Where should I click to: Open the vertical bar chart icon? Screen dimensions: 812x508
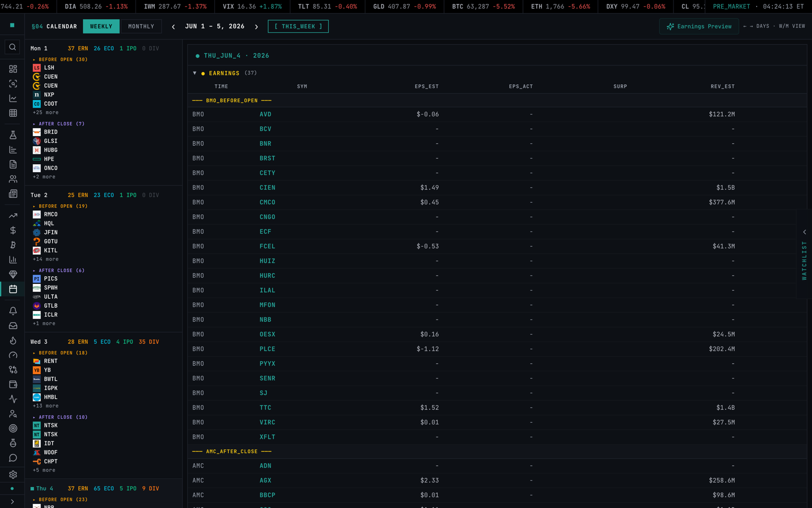point(13,260)
